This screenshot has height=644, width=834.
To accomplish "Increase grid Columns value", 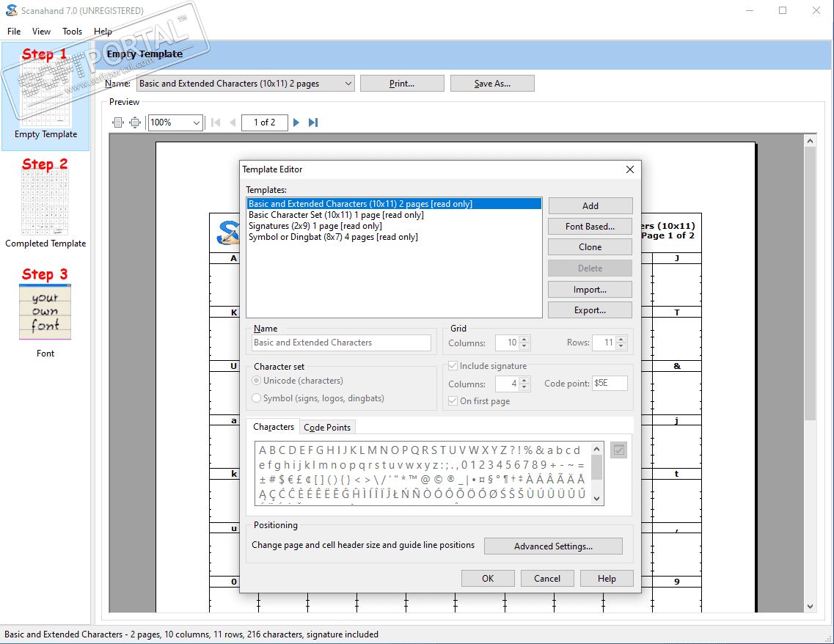I will [524, 340].
